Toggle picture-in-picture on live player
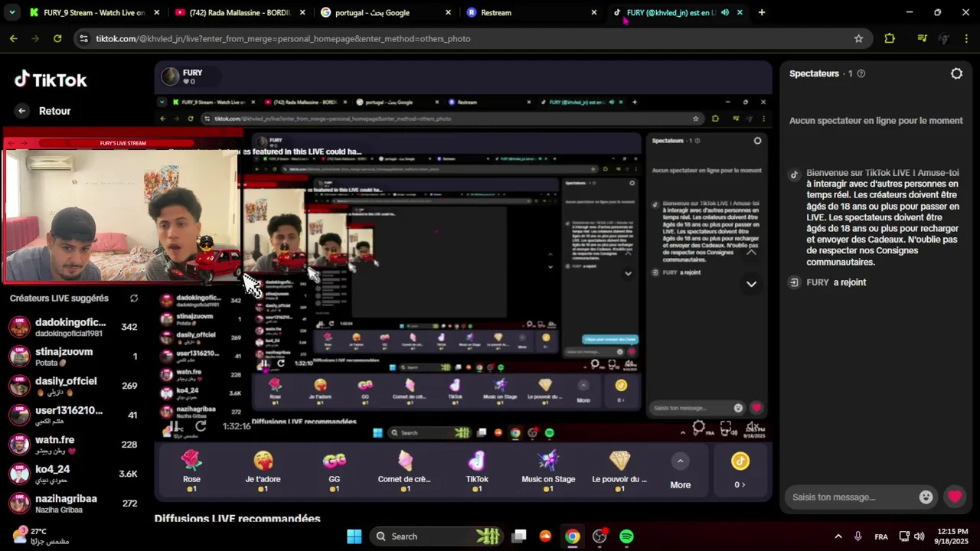The height and width of the screenshot is (551, 980). [x=725, y=427]
